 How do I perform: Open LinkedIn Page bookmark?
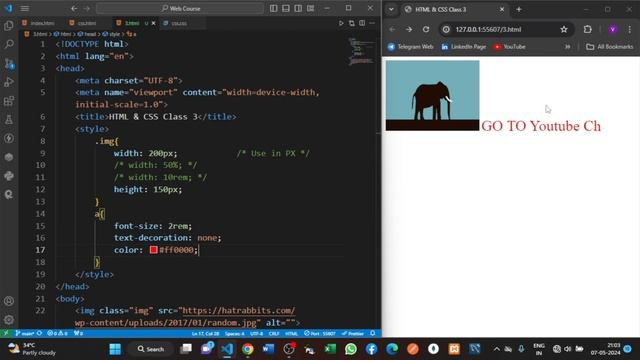(x=463, y=47)
